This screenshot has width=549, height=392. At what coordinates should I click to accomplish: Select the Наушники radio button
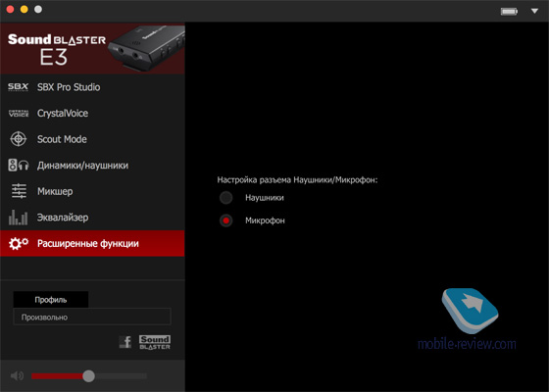225,198
